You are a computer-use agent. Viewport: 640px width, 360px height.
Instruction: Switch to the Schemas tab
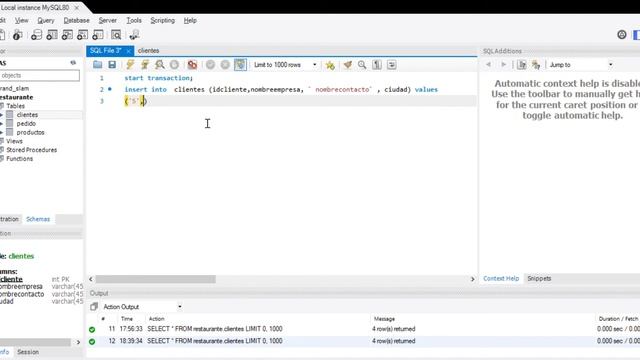(38, 219)
